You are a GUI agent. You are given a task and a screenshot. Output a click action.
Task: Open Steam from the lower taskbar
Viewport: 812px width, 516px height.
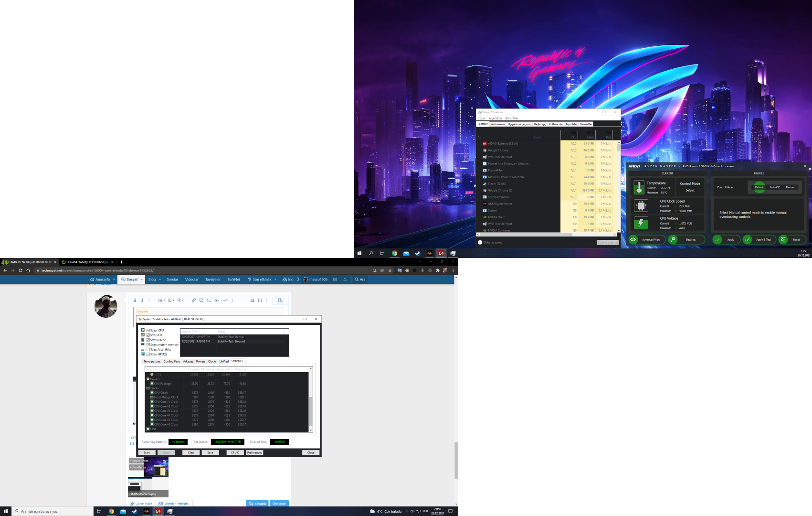135,511
